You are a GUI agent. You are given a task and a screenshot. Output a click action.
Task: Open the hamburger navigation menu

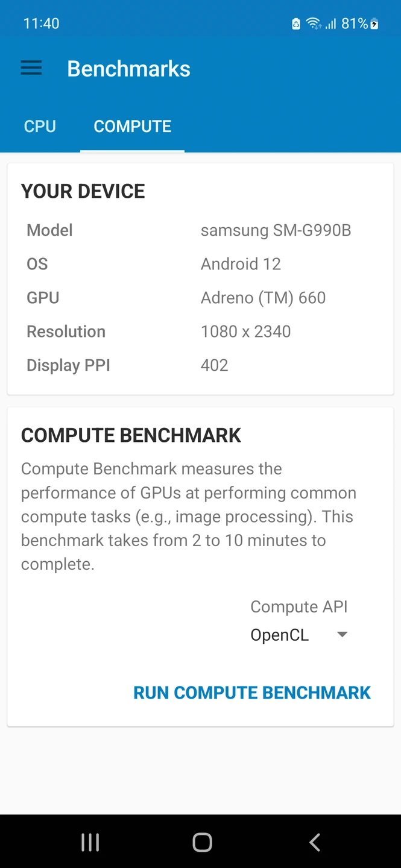click(x=31, y=68)
